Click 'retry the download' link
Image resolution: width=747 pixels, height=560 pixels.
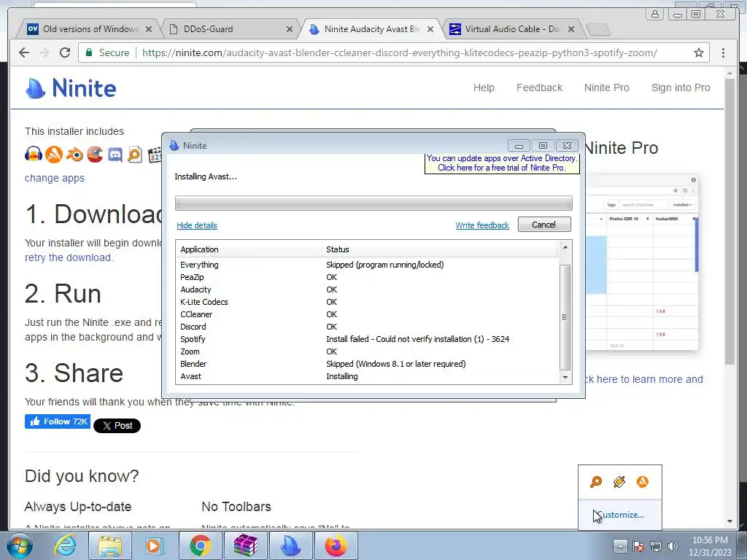(68, 257)
